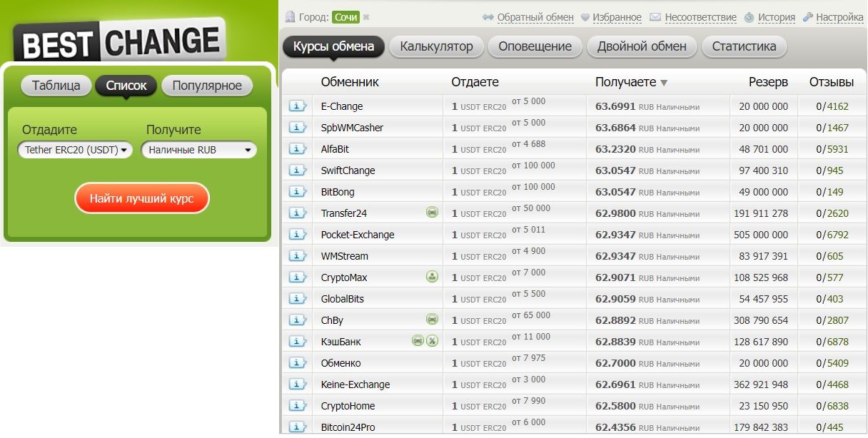Select the Курсы обмена tab
This screenshot has height=438, width=868.
pyautogui.click(x=333, y=47)
